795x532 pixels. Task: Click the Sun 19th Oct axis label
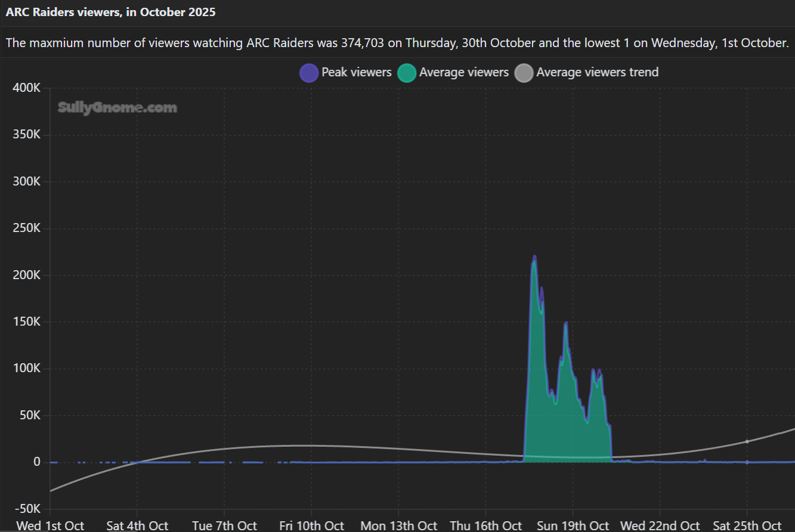point(573,525)
